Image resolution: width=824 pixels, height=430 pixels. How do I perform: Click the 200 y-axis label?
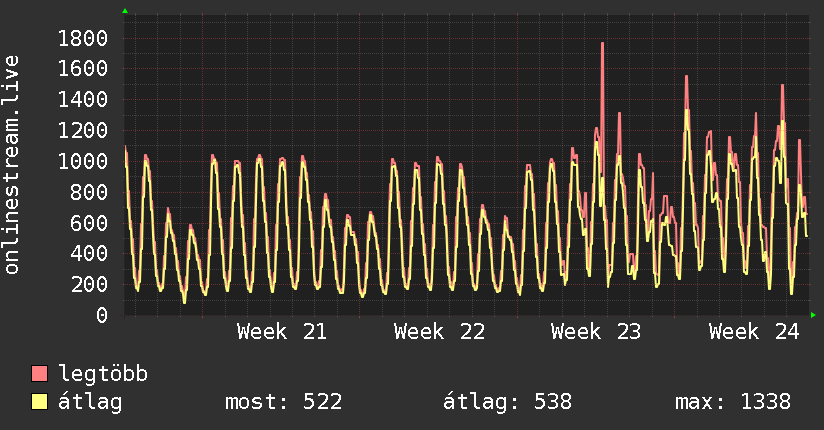89,284
